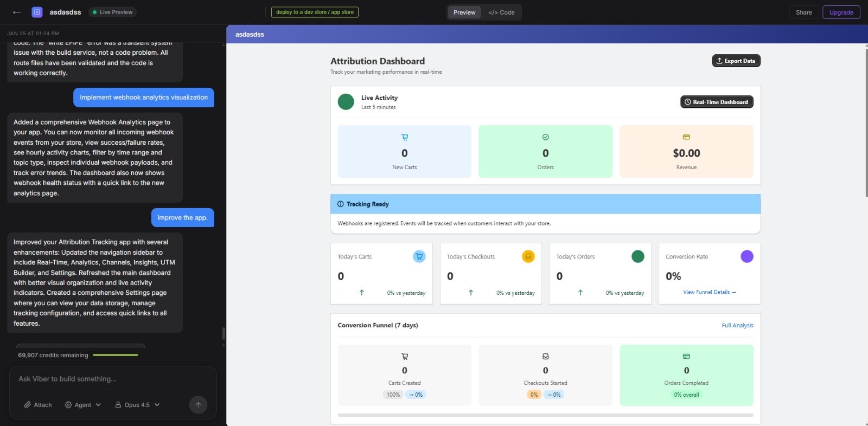This screenshot has height=426, width=868.
Task: Click the credits remaining progress bar
Action: tap(116, 355)
